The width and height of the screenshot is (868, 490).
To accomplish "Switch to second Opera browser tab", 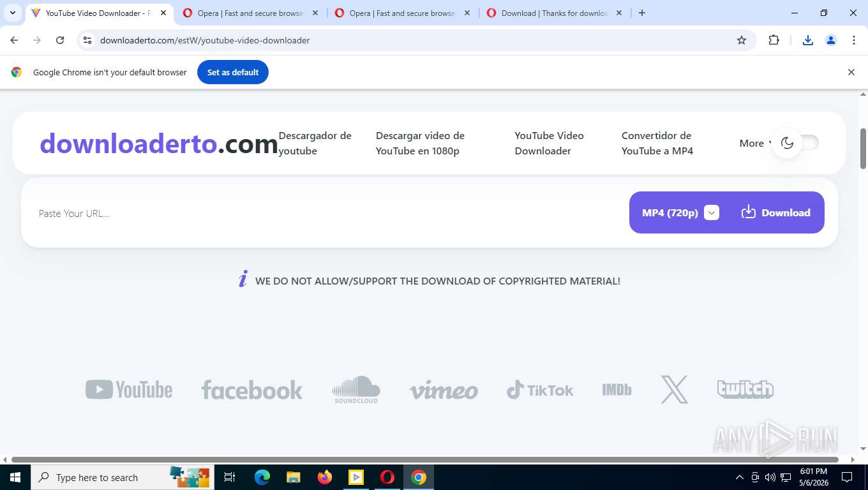I will (402, 13).
